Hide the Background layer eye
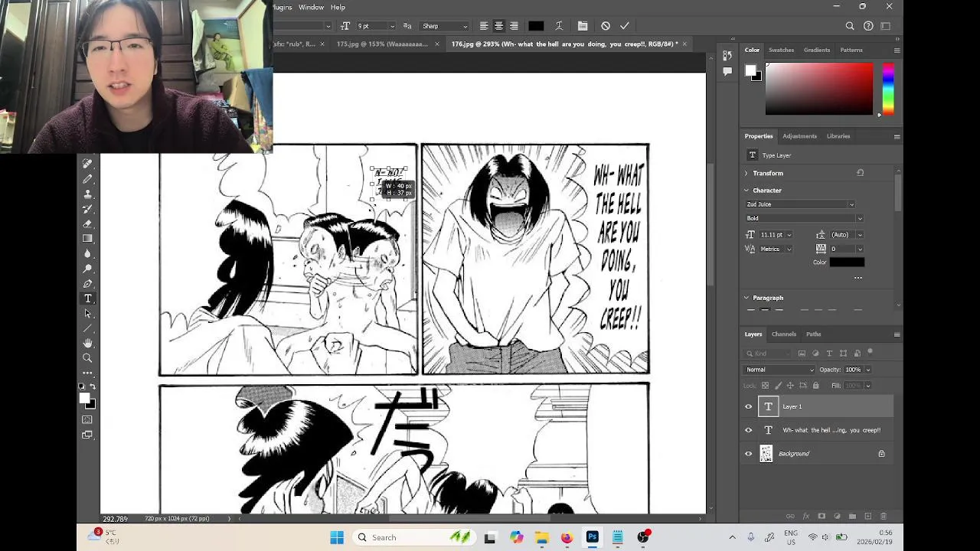 pos(749,454)
